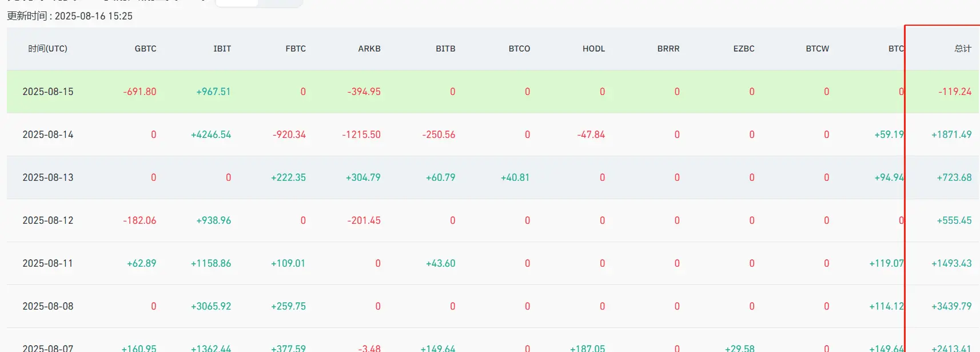Image resolution: width=980 pixels, height=352 pixels.
Task: Click the BTCW column header
Action: click(818, 49)
